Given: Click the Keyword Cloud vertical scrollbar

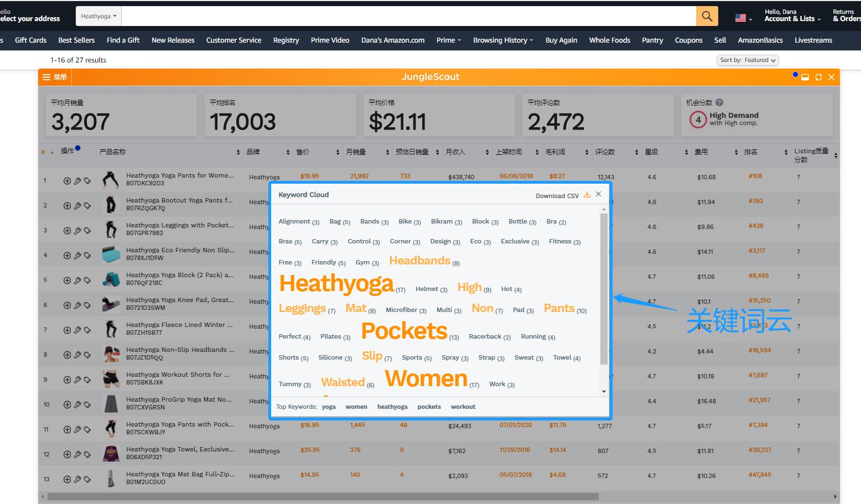Looking at the screenshot, I should 604,288.
